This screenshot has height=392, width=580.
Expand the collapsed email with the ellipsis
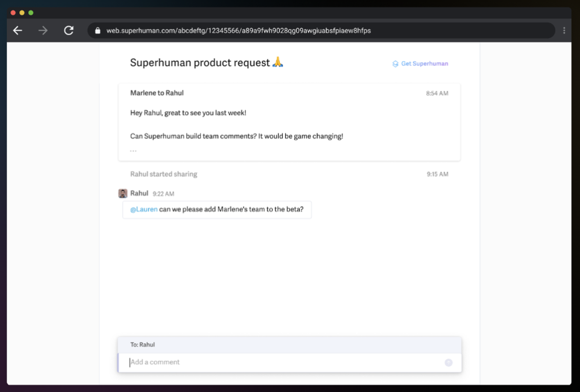click(133, 150)
